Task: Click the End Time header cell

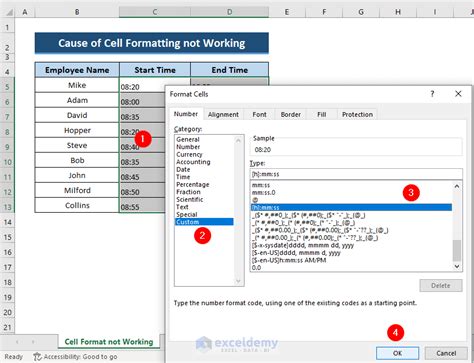Action: point(229,70)
